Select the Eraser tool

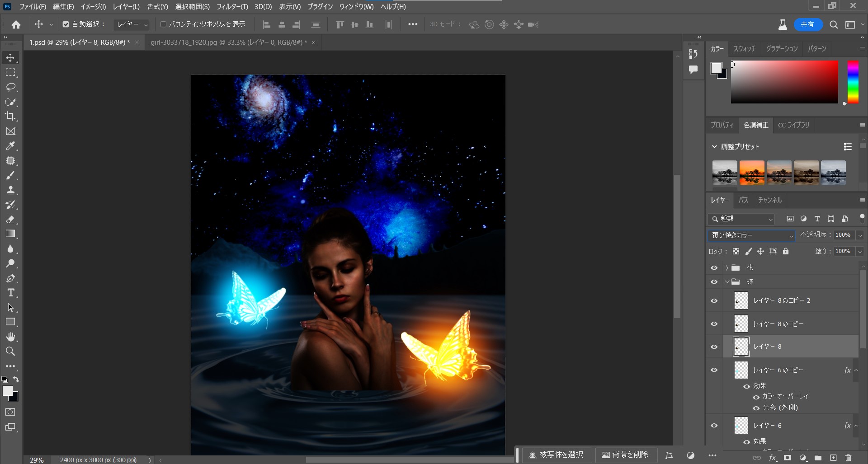click(x=10, y=219)
